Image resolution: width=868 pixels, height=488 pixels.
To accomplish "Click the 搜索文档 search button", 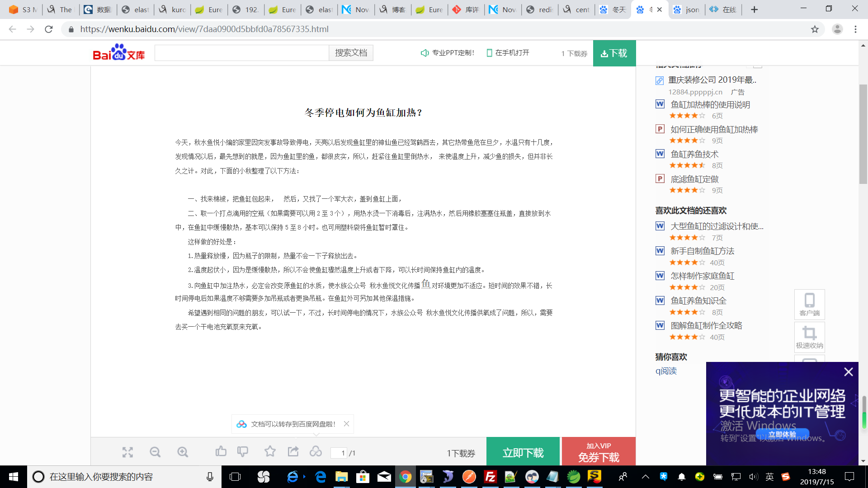I will (351, 53).
